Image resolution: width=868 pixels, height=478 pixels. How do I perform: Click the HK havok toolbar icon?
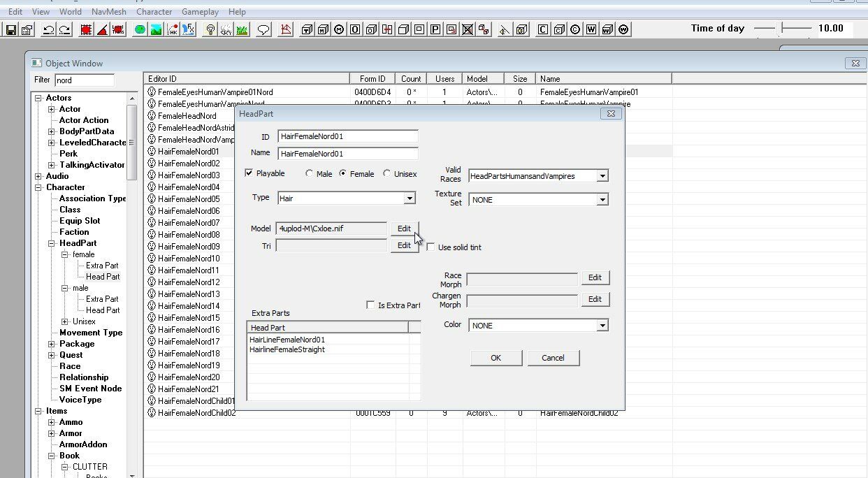coord(172,30)
